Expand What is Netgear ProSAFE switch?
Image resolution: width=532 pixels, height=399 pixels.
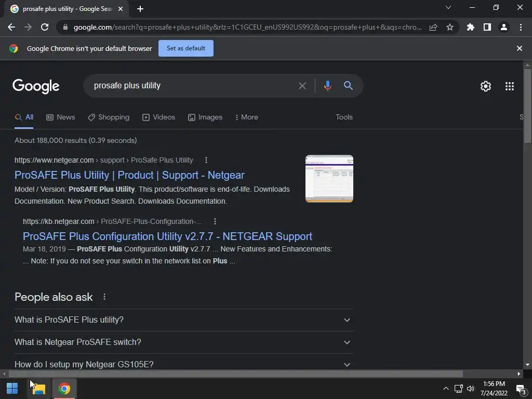pos(183,342)
